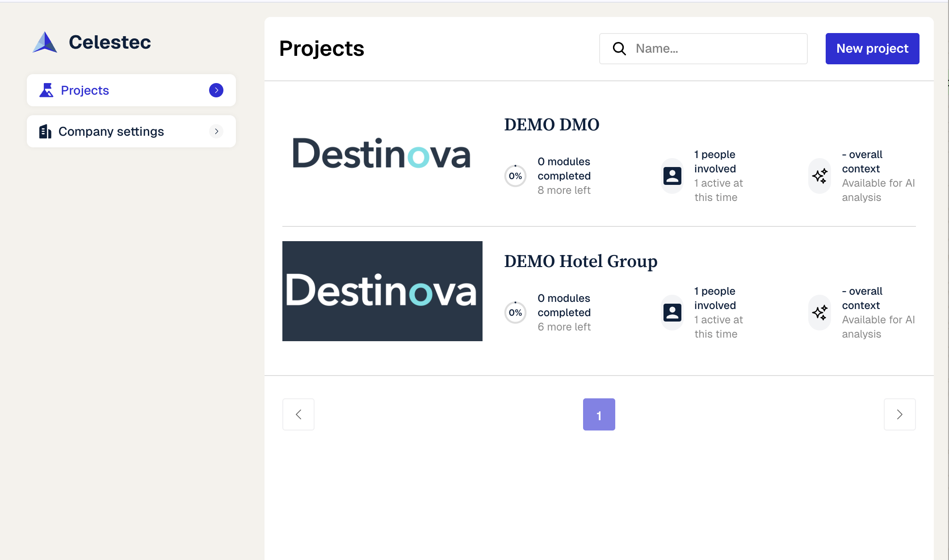Image resolution: width=949 pixels, height=560 pixels.
Task: Click the dark Destinova logo thumbnail for Hotel Group
Action: (x=382, y=291)
